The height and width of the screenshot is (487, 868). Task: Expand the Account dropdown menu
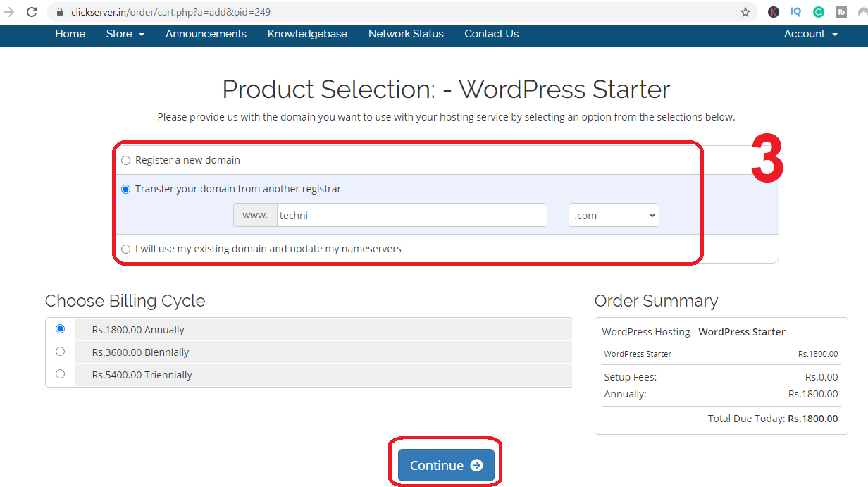[810, 34]
